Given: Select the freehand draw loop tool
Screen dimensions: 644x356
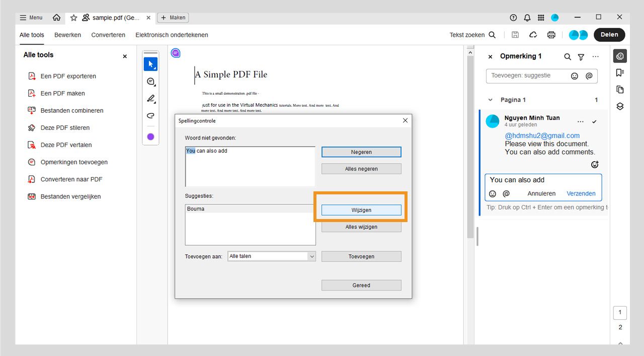Looking at the screenshot, I should point(150,116).
